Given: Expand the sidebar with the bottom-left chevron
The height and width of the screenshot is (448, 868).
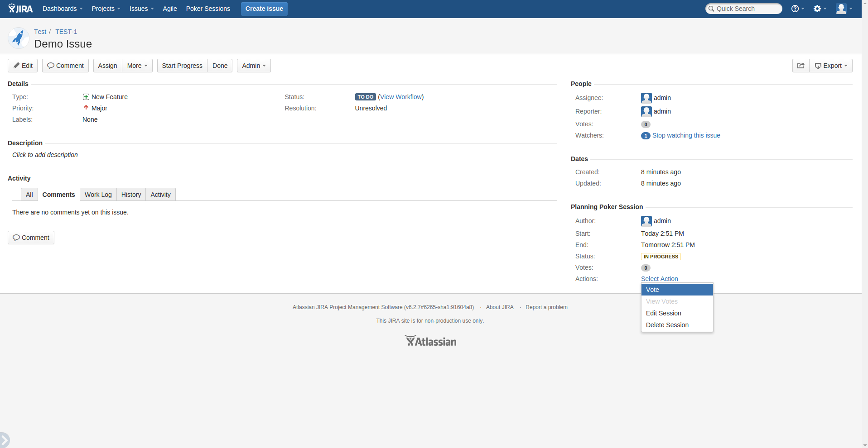Looking at the screenshot, I should tap(5, 440).
